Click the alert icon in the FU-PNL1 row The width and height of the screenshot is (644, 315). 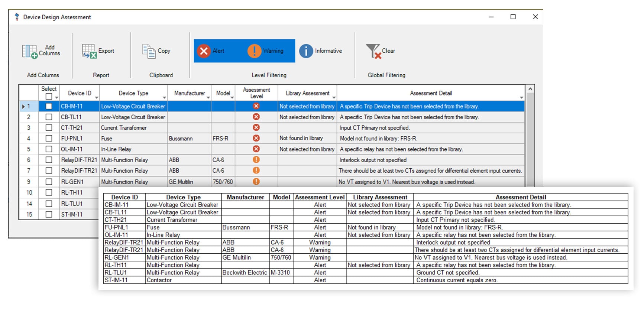tap(256, 138)
